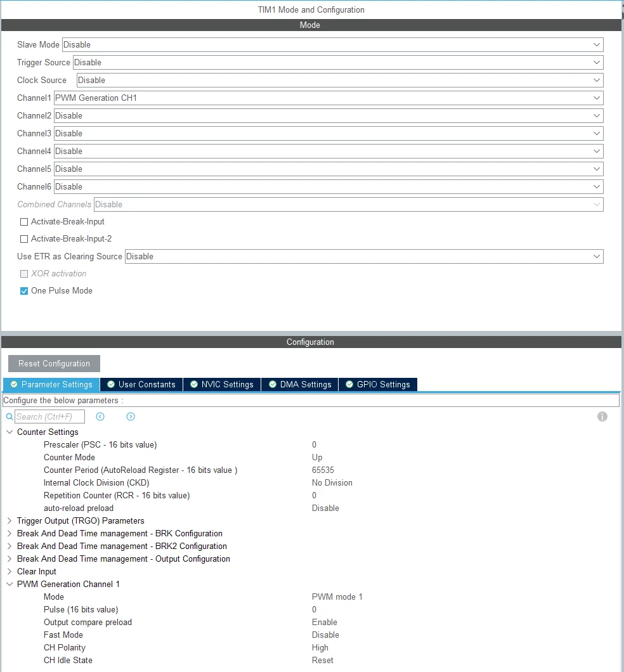Click the Repetition Counter (RCR) label
This screenshot has width=624, height=672.
click(x=117, y=495)
